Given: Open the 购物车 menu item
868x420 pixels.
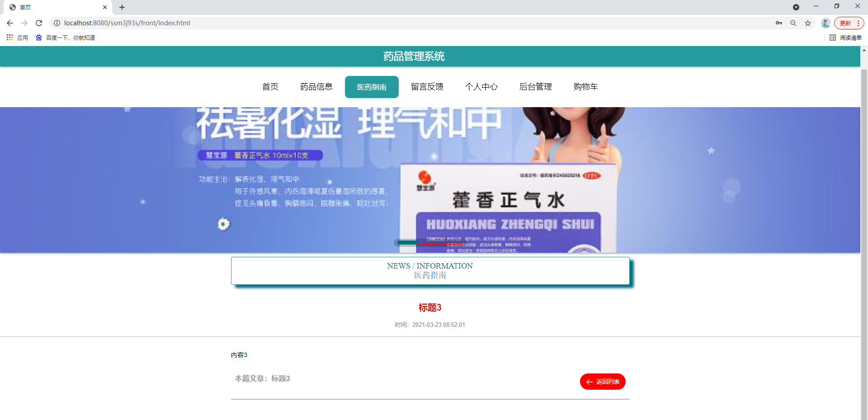Looking at the screenshot, I should coord(585,87).
